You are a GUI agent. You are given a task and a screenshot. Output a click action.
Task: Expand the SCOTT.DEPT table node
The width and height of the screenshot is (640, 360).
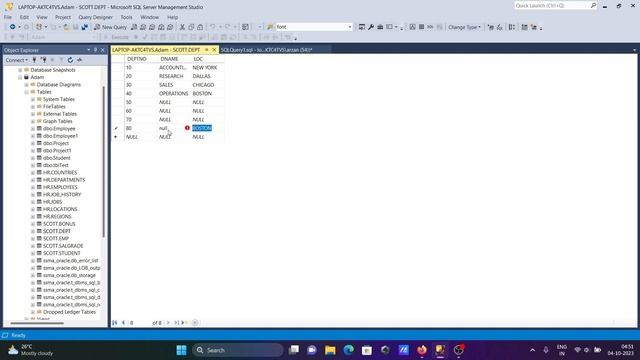pos(33,231)
